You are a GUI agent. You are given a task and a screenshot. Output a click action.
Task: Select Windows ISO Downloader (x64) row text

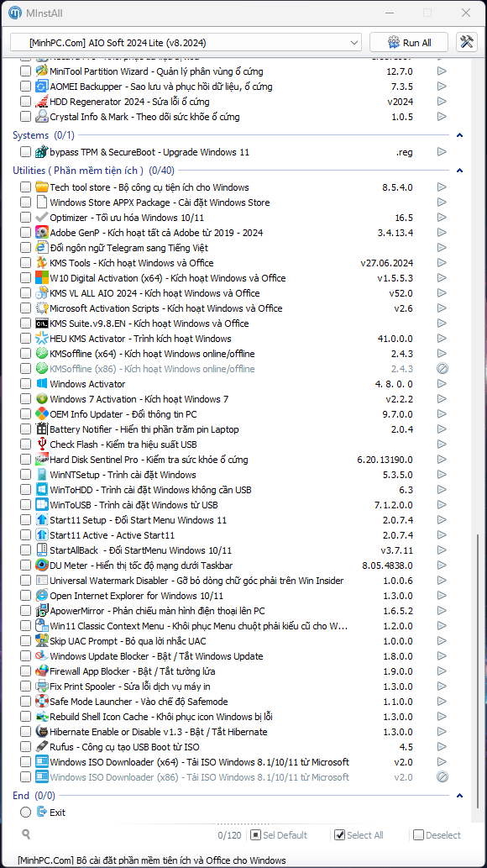click(199, 762)
